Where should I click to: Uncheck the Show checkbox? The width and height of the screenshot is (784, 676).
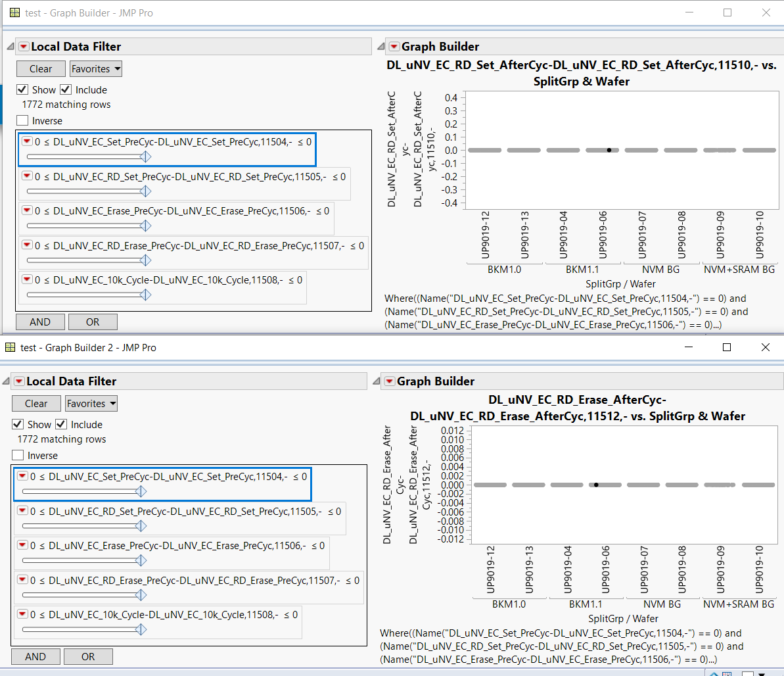point(21,89)
